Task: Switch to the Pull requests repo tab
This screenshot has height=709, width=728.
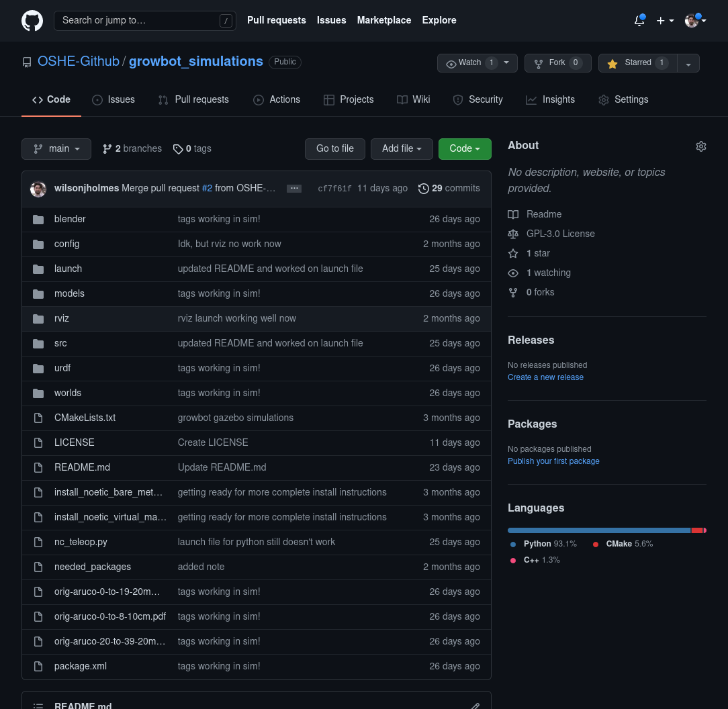Action: click(193, 100)
